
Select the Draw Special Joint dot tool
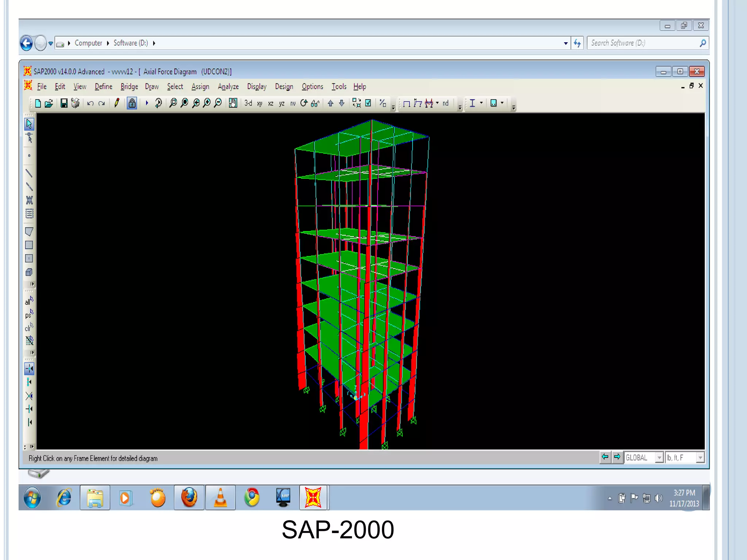[29, 156]
